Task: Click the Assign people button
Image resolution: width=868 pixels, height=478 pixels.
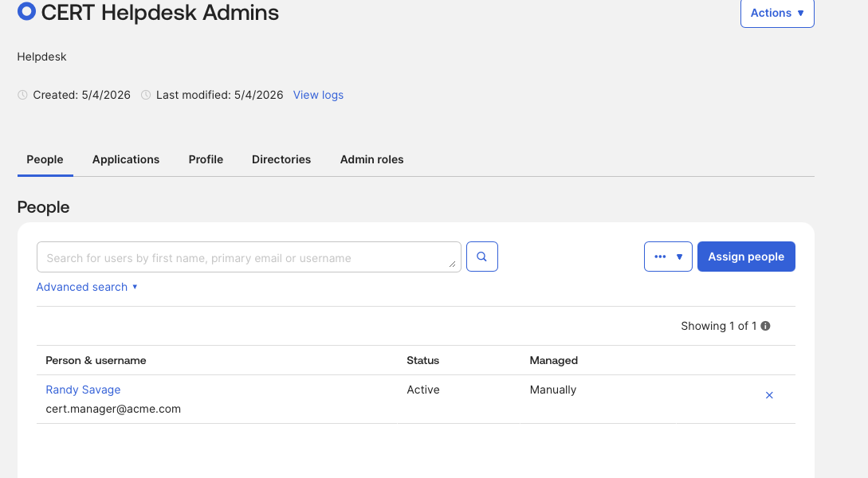Action: tap(746, 257)
